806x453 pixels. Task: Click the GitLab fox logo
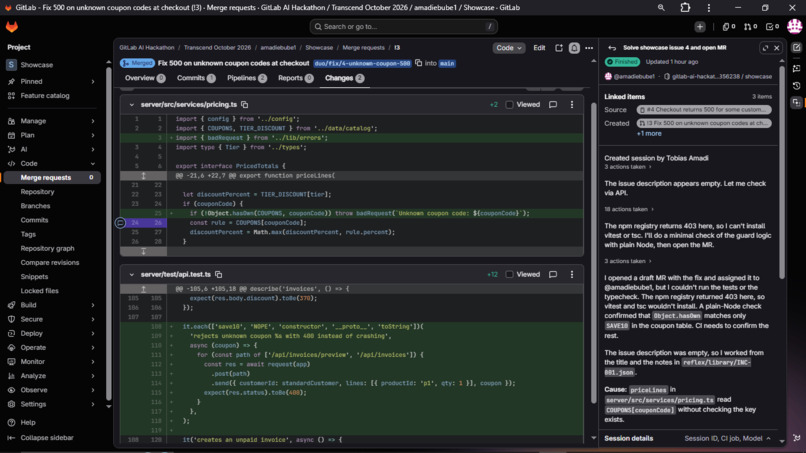[11, 27]
